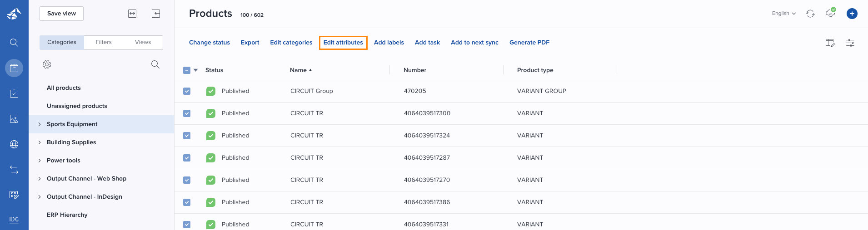This screenshot has width=868, height=230.
Task: Uncheck the checkbox for product 4064039517300
Action: pos(187,113)
